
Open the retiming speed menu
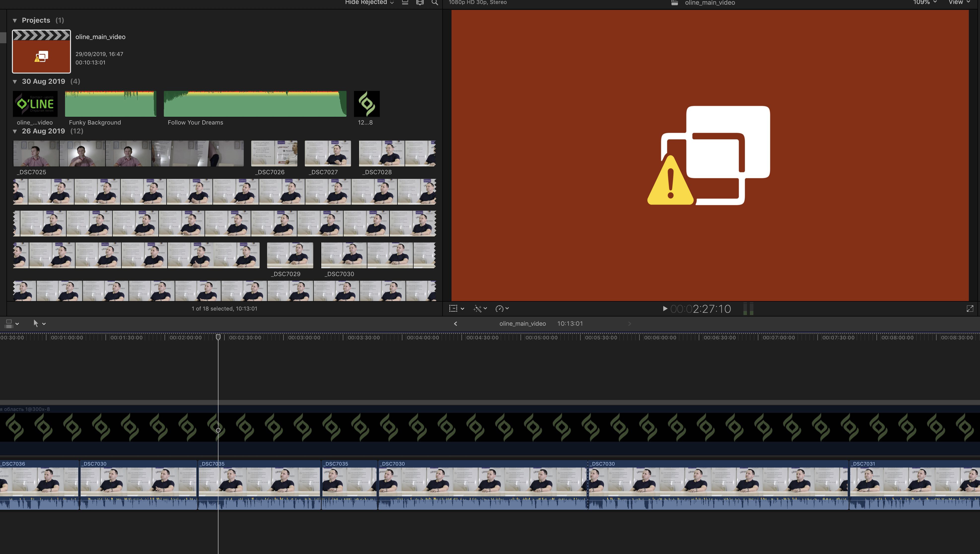coord(502,308)
